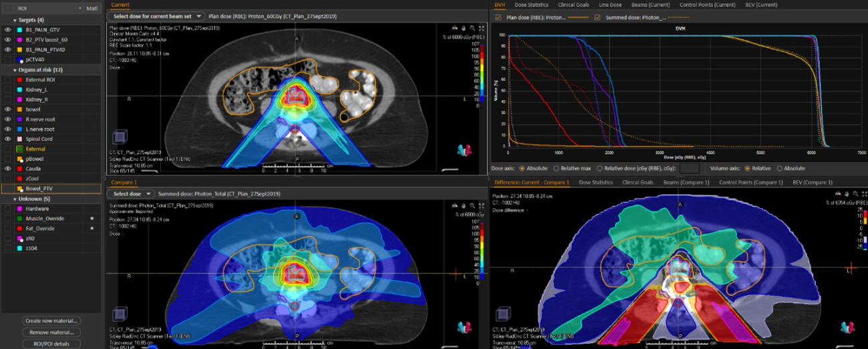Click the patient orientation figure in Compare 1 view
Screen dimensions: 868x349
pos(465,327)
